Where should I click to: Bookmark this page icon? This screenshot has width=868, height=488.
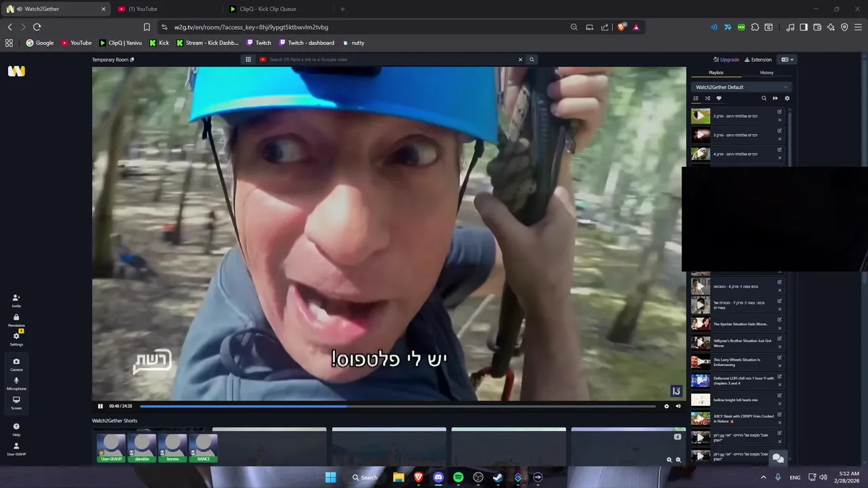point(146,27)
